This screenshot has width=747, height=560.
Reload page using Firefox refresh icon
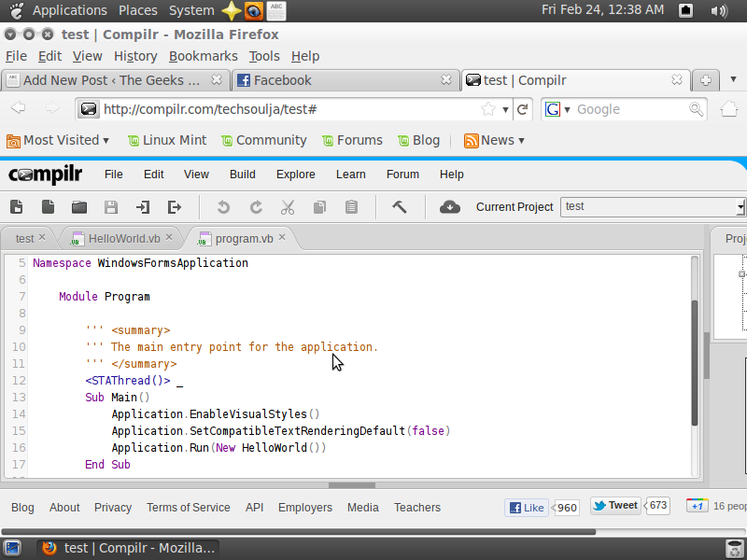tap(523, 109)
